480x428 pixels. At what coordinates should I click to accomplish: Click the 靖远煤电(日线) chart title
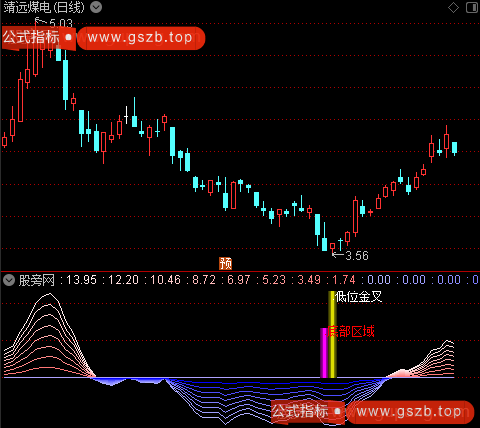click(x=44, y=7)
